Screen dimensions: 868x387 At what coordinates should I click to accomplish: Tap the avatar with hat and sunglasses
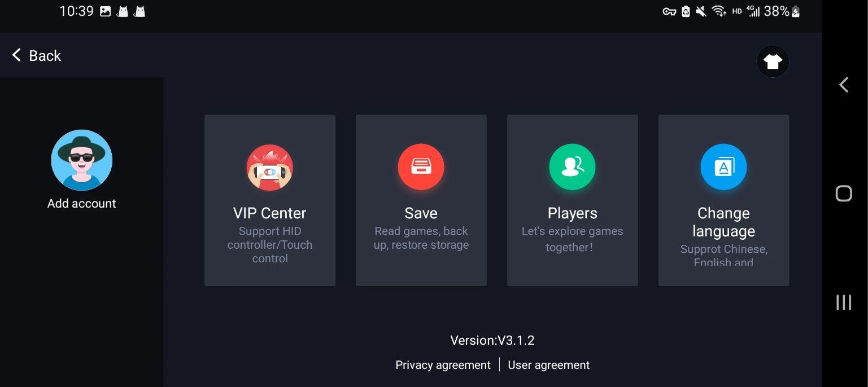click(82, 160)
